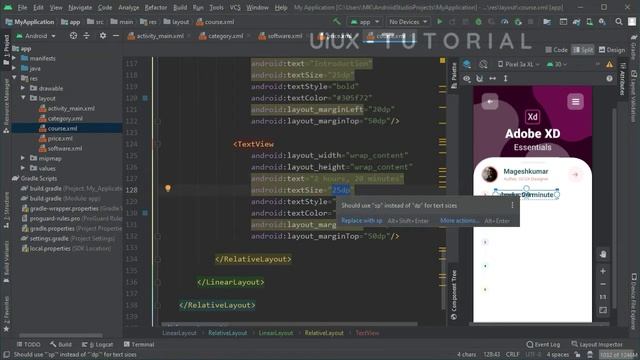Click the horizontal arrows default margins icon
The image size is (640, 360).
click(x=493, y=78)
